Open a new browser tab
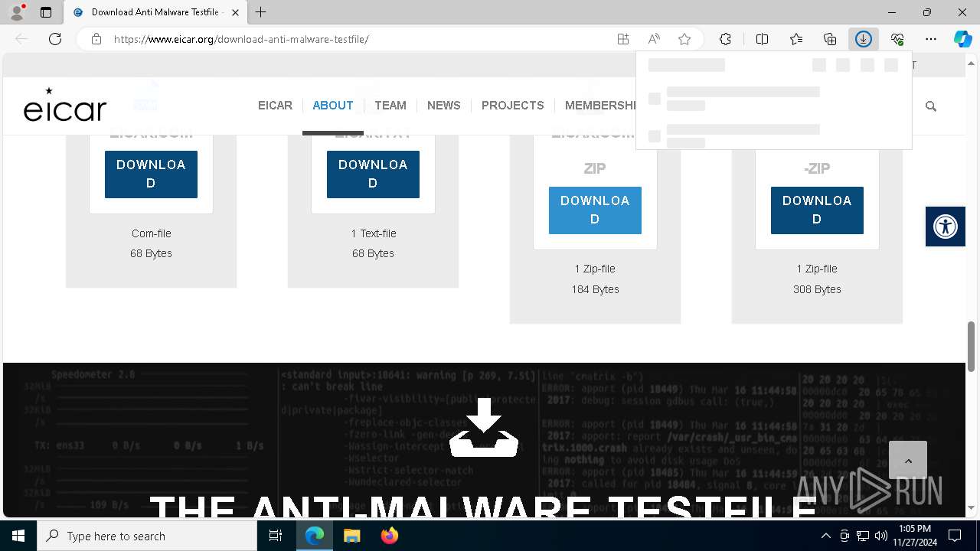Viewport: 980px width, 551px height. click(x=261, y=12)
